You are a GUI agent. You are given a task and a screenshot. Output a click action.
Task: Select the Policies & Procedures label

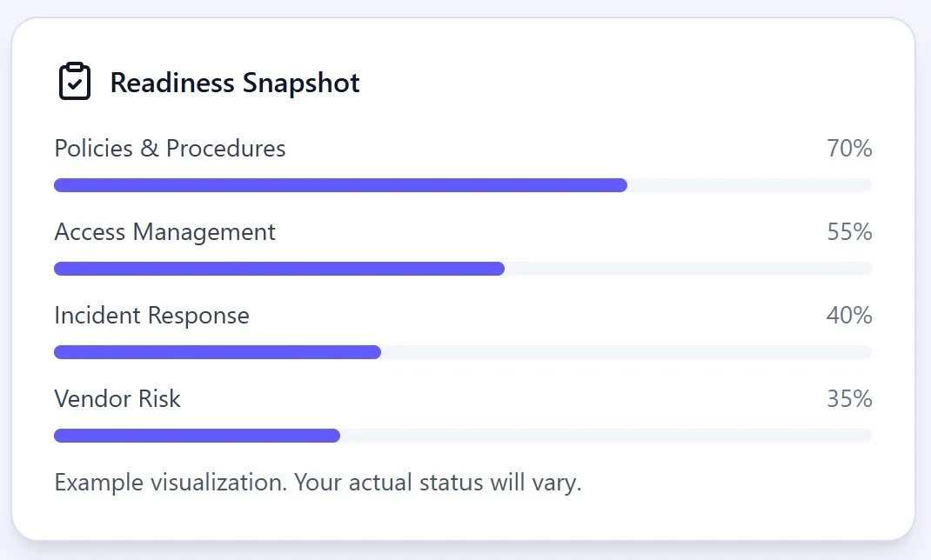click(x=170, y=149)
